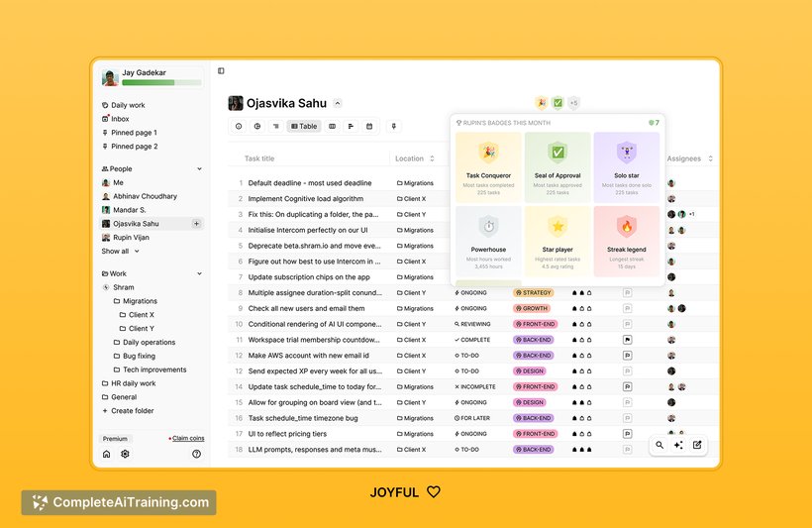The width and height of the screenshot is (812, 528).
Task: Click the Premium plan label
Action: point(115,439)
